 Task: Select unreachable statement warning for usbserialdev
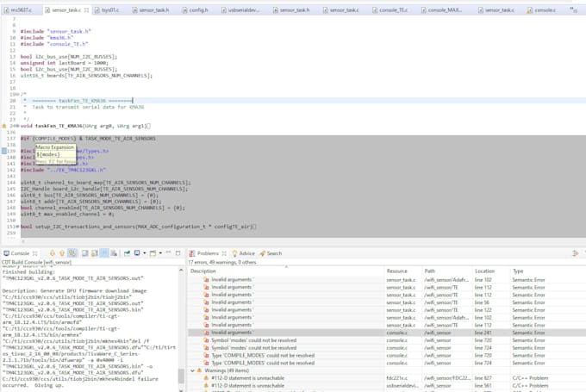[387, 386]
